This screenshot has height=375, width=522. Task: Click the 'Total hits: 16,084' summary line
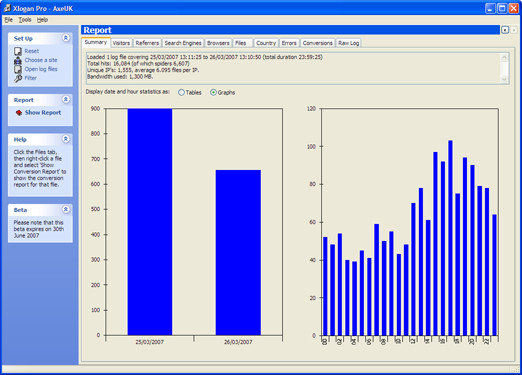138,63
